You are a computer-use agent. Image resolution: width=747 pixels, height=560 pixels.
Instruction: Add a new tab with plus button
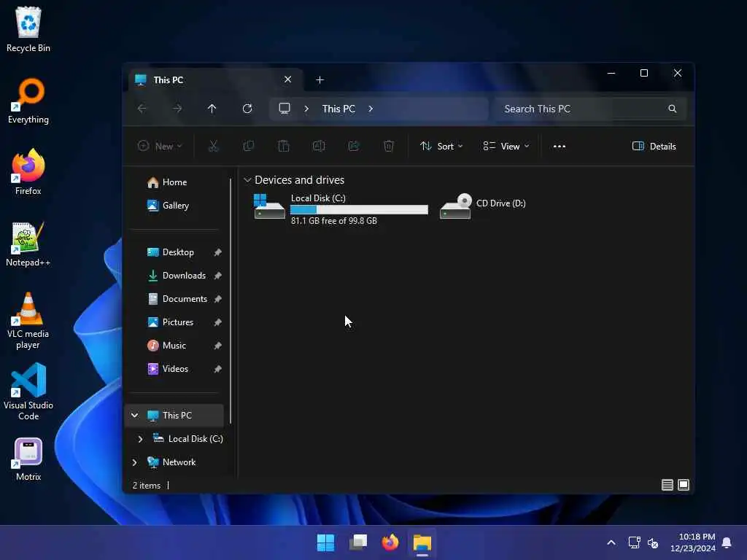[320, 80]
